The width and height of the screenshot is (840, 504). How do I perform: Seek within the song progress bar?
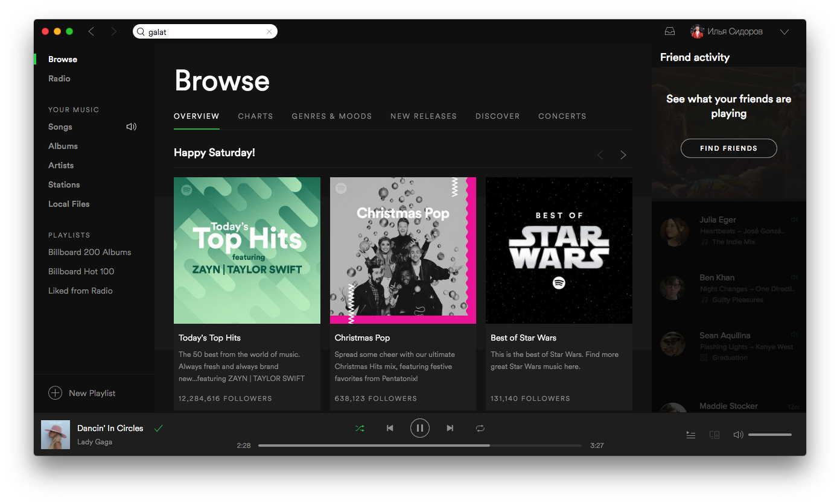click(420, 446)
